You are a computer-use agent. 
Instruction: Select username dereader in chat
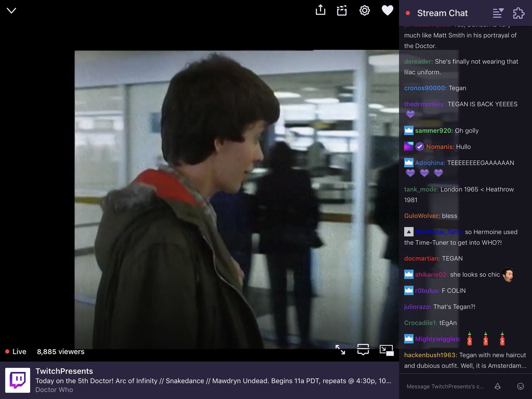[x=419, y=62]
